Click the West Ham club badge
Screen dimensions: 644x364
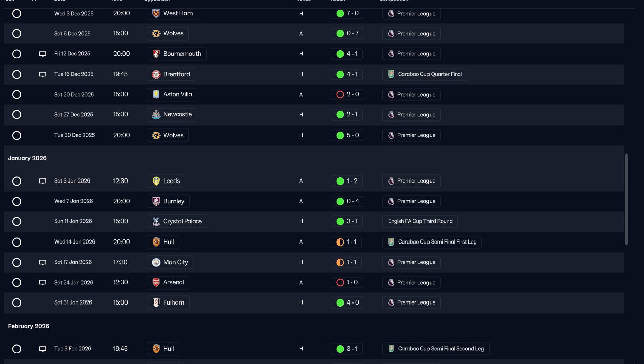tap(156, 13)
